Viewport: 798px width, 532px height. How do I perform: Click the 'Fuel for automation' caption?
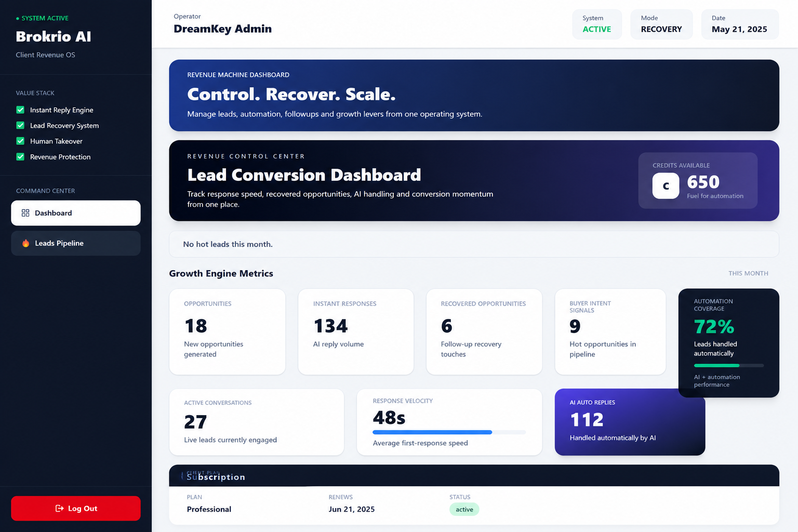tap(715, 196)
